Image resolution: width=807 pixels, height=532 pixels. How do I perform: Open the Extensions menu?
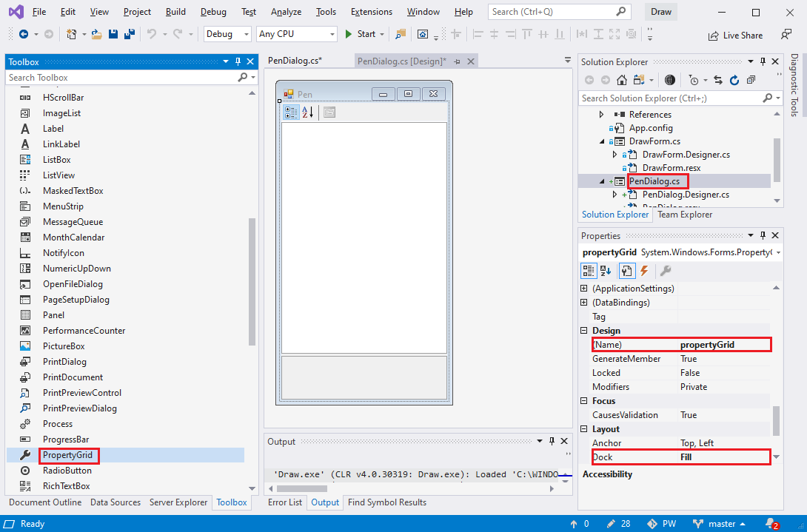[x=371, y=12]
